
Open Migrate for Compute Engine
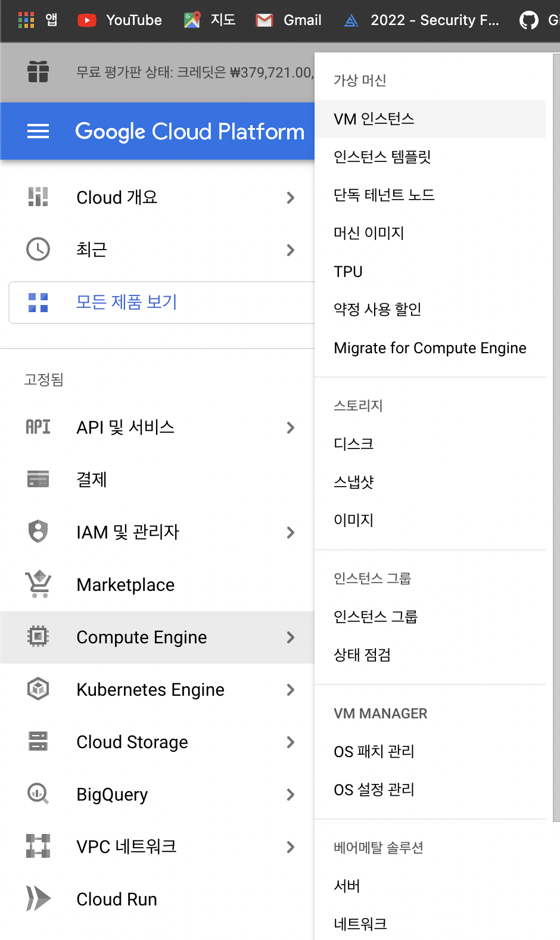click(430, 348)
